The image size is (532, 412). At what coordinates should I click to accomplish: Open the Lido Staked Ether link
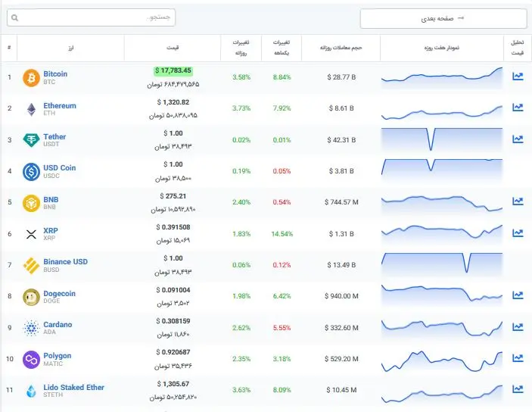tap(73, 387)
